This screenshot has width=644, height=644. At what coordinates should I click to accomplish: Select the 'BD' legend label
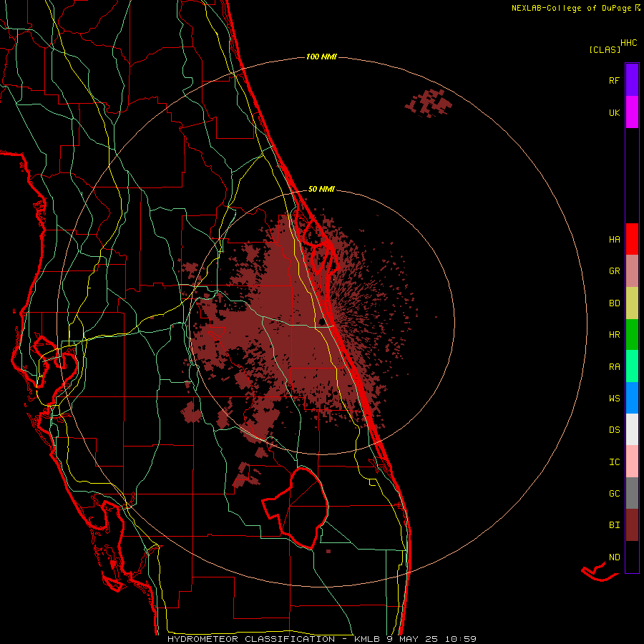pos(614,303)
